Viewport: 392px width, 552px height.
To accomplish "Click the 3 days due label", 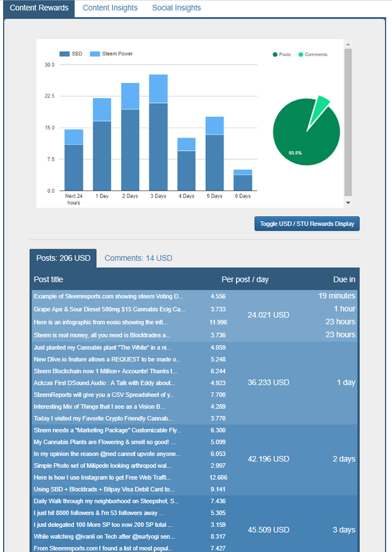I will [x=344, y=530].
